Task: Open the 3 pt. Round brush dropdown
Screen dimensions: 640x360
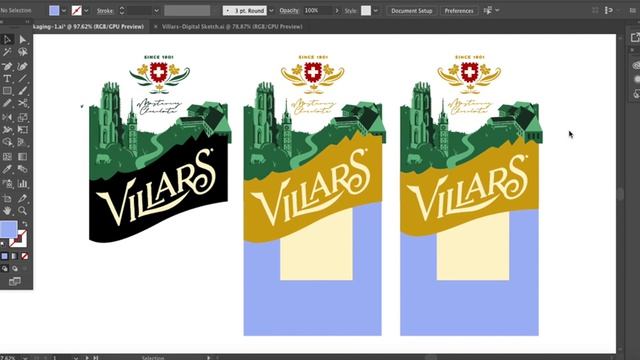Action: [x=271, y=11]
